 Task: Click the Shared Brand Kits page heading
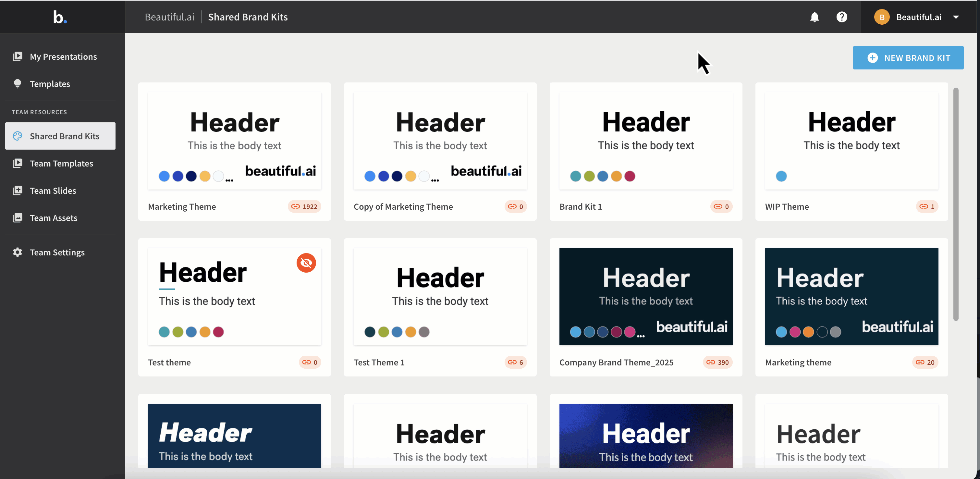coord(248,17)
